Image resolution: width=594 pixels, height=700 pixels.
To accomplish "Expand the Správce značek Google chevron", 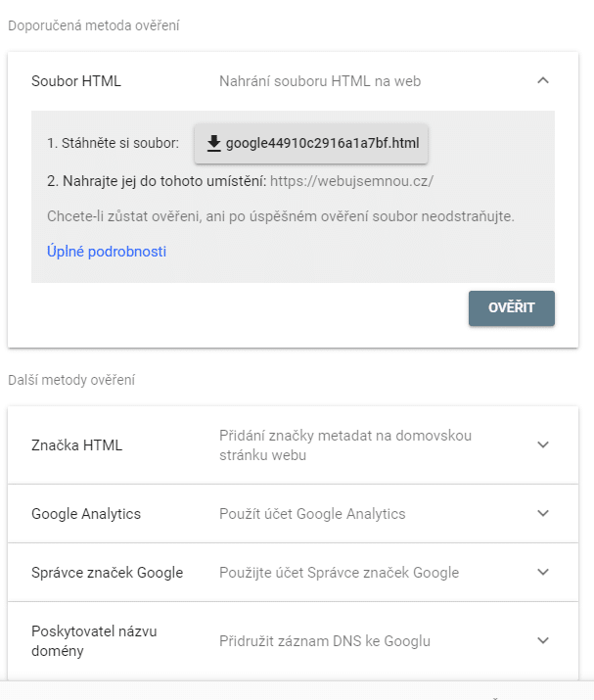I will point(543,572).
